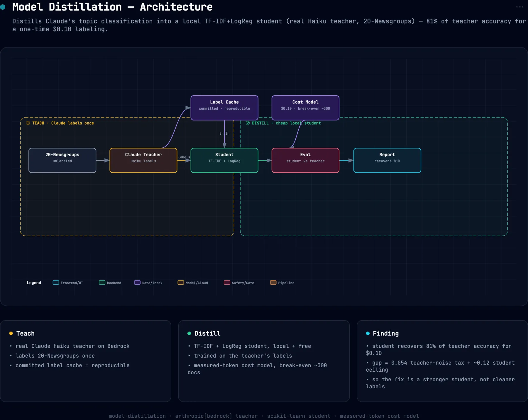Click the Pipeline legend swatch

pos(273,283)
